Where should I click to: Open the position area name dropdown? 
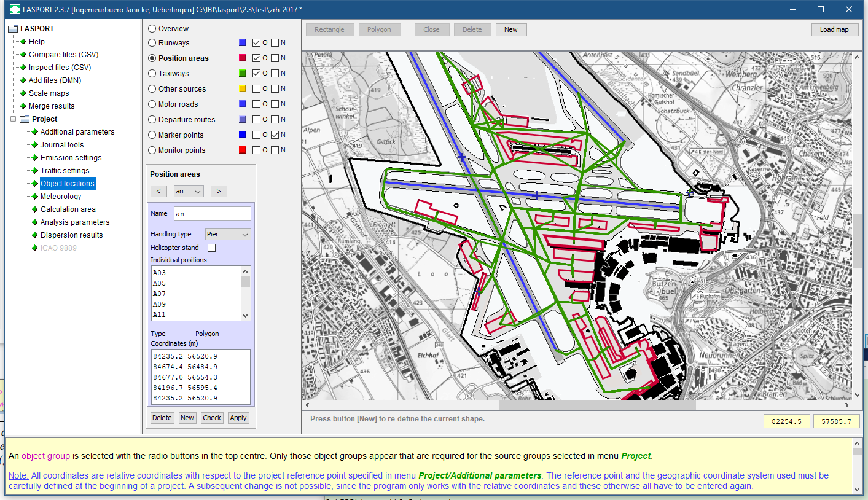pyautogui.click(x=189, y=191)
